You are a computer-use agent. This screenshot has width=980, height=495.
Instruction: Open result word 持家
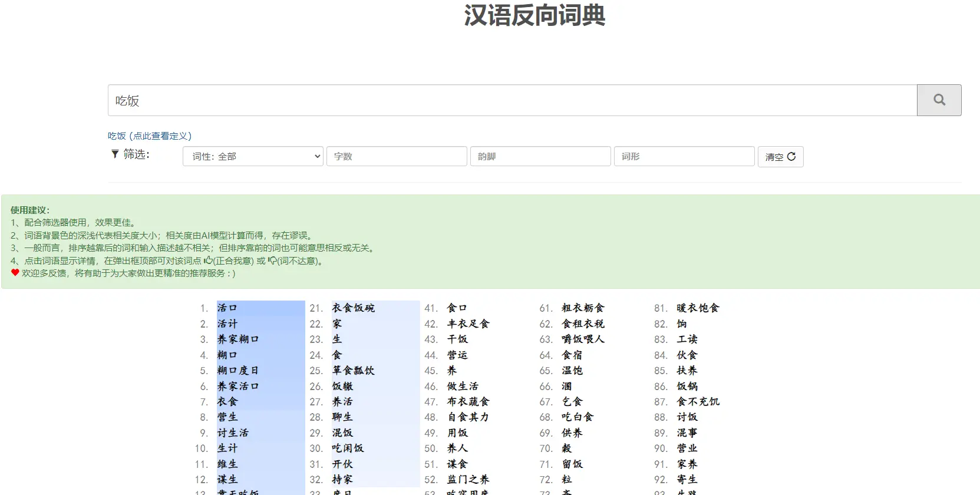coord(342,480)
